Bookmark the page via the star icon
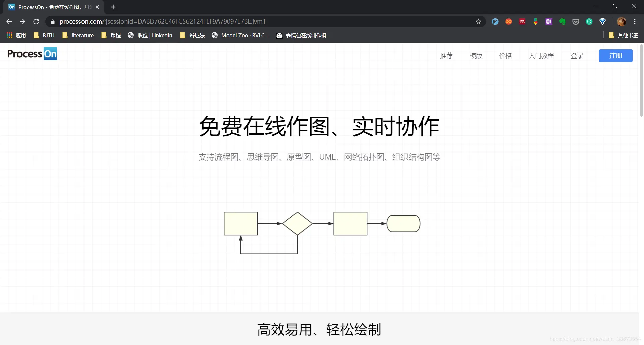The image size is (644, 345). pyautogui.click(x=478, y=21)
